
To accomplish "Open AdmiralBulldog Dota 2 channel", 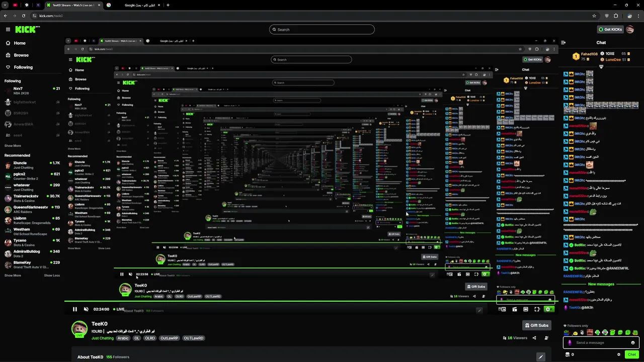I will [x=32, y=253].
